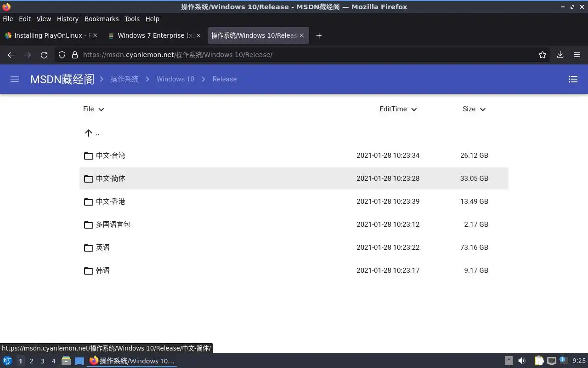588x368 pixels.
Task: Open the 韩语 folder
Action: point(294,270)
